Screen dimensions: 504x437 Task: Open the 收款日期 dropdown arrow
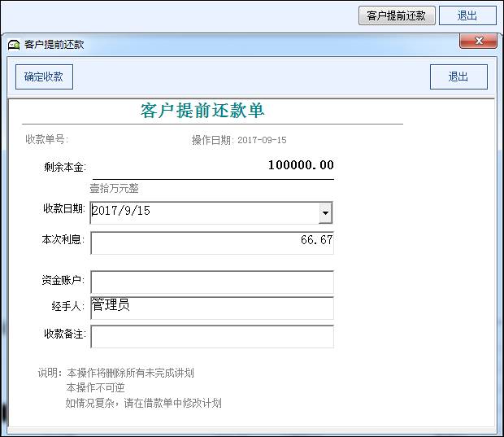pyautogui.click(x=325, y=212)
